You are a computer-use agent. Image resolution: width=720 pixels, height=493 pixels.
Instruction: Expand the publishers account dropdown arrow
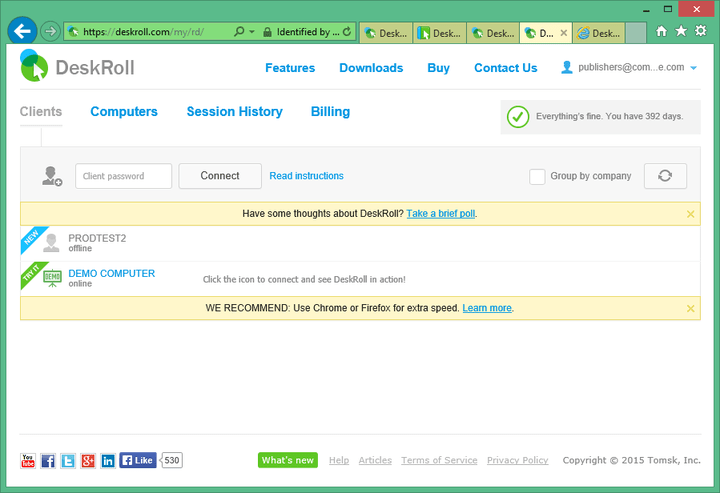pos(693,68)
